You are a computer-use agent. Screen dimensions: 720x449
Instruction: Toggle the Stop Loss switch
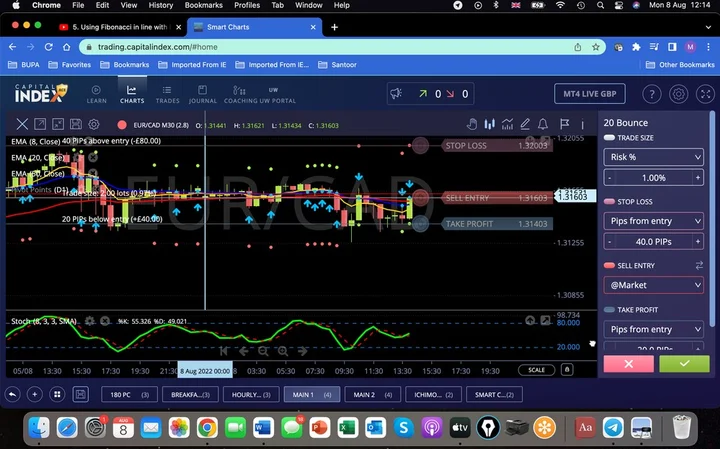point(609,201)
